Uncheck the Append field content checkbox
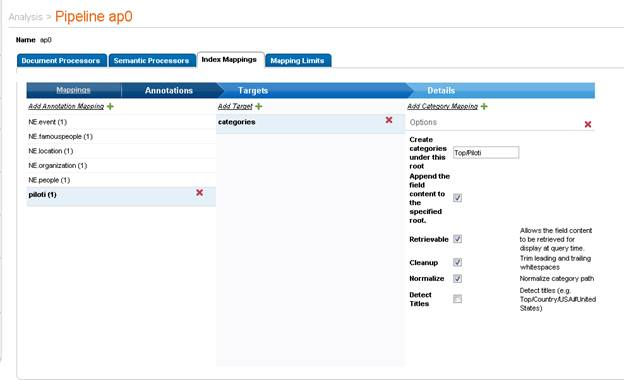This screenshot has height=380, width=624. (x=457, y=198)
